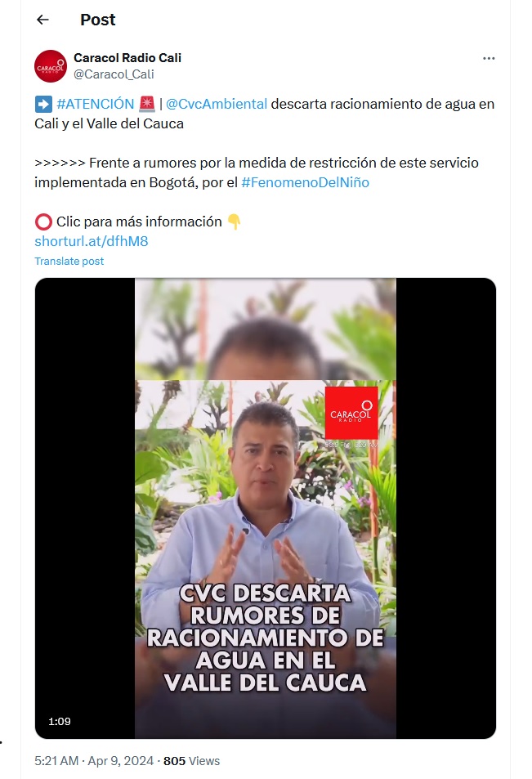
Task: Visit the @Caracol_Cali handle
Action: (114, 74)
